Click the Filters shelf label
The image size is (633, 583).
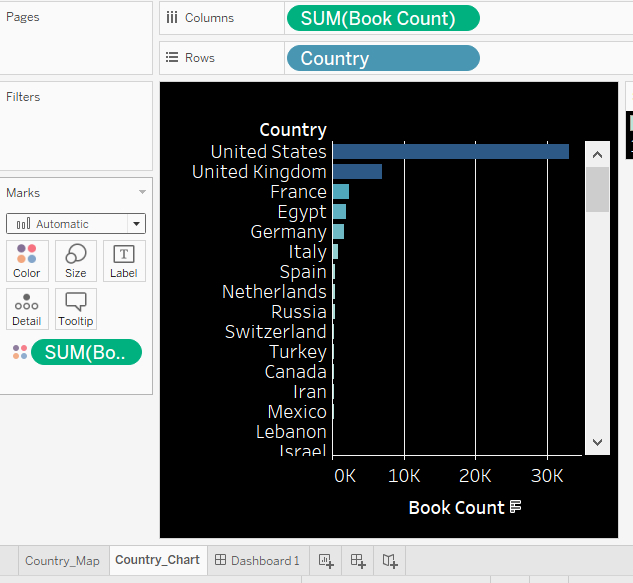click(23, 97)
